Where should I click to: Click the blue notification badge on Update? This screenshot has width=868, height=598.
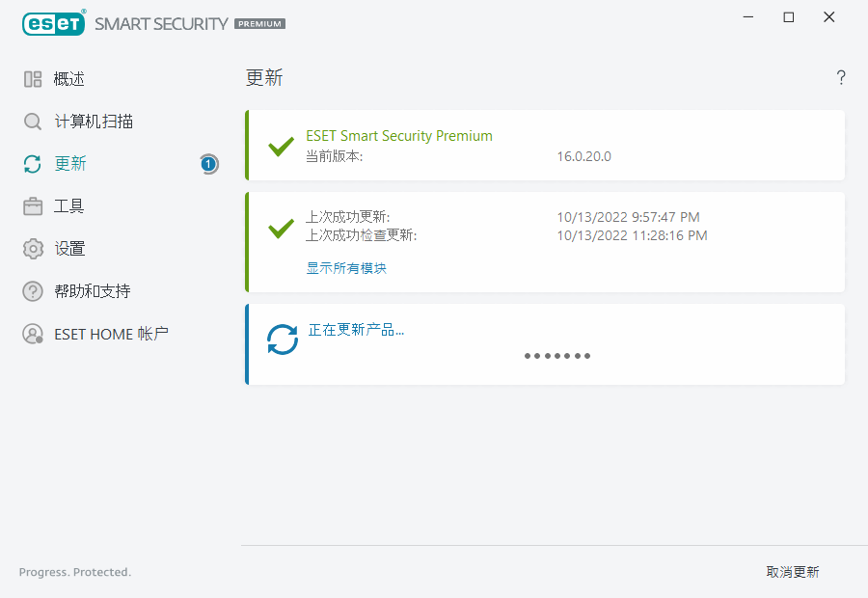tap(209, 164)
